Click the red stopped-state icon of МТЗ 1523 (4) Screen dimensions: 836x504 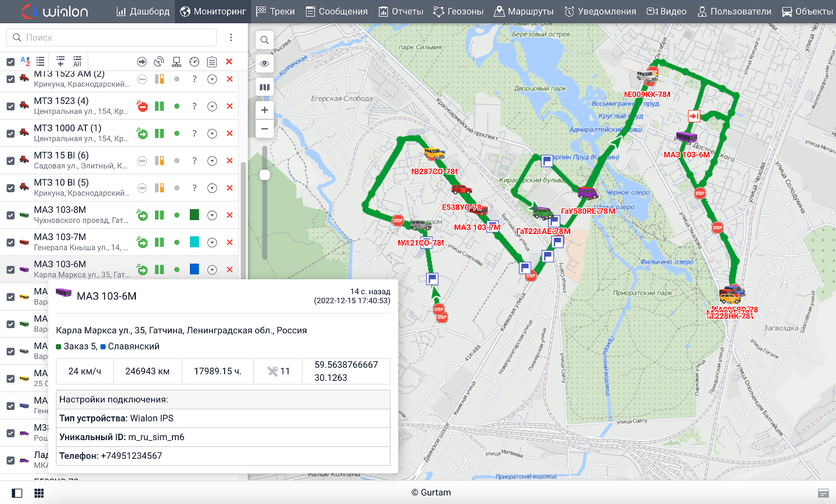point(142,106)
